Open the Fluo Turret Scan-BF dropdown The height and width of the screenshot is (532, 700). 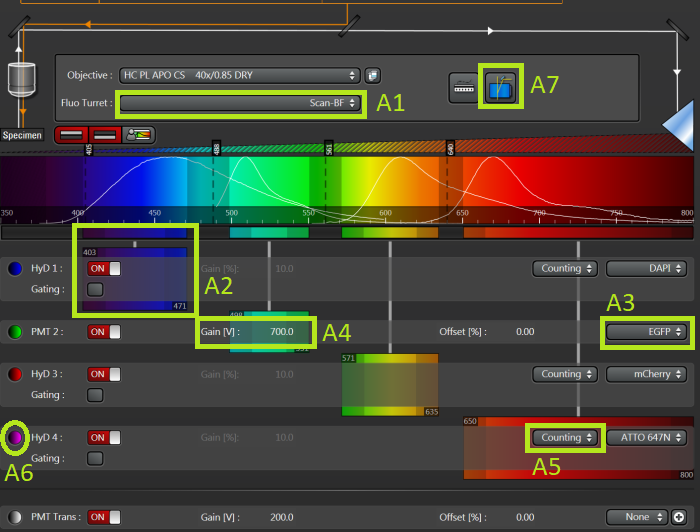tap(240, 103)
